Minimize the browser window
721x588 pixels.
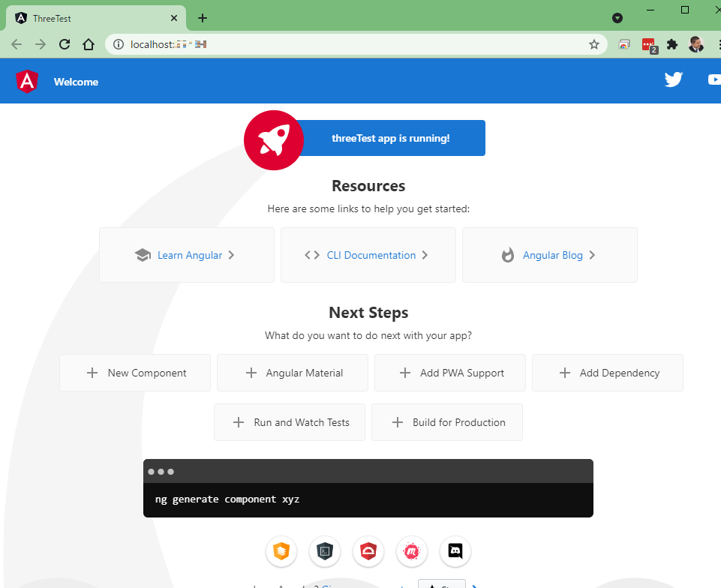650,10
